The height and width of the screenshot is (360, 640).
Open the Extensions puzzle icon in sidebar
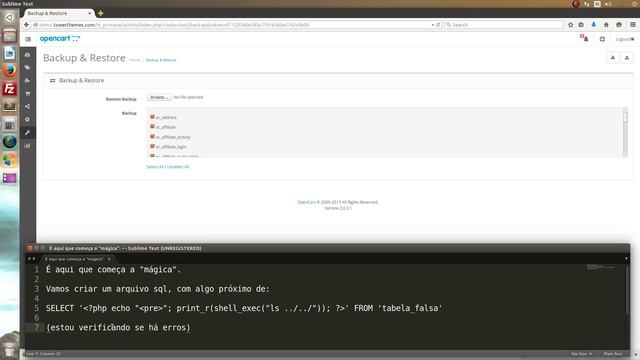pyautogui.click(x=27, y=80)
